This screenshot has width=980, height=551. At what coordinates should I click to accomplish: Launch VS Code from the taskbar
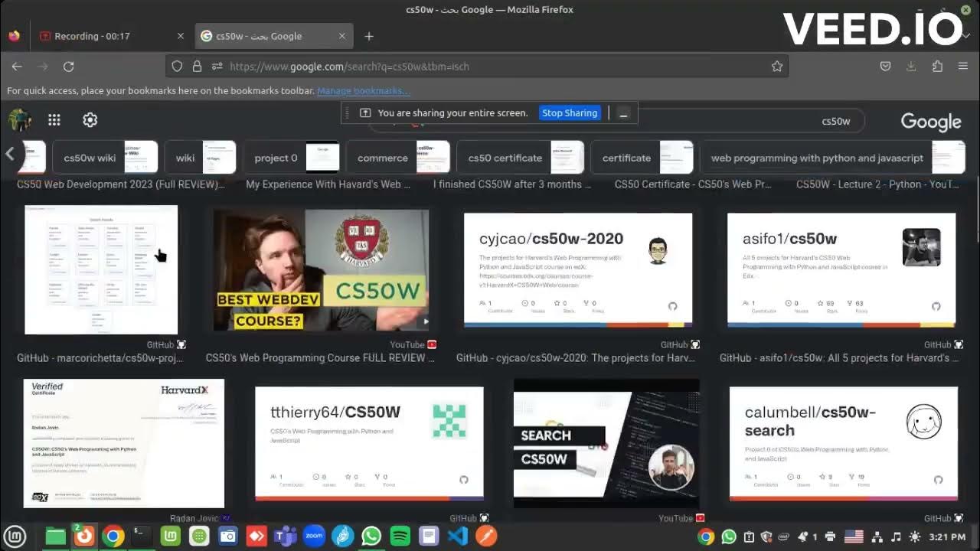pyautogui.click(x=458, y=536)
